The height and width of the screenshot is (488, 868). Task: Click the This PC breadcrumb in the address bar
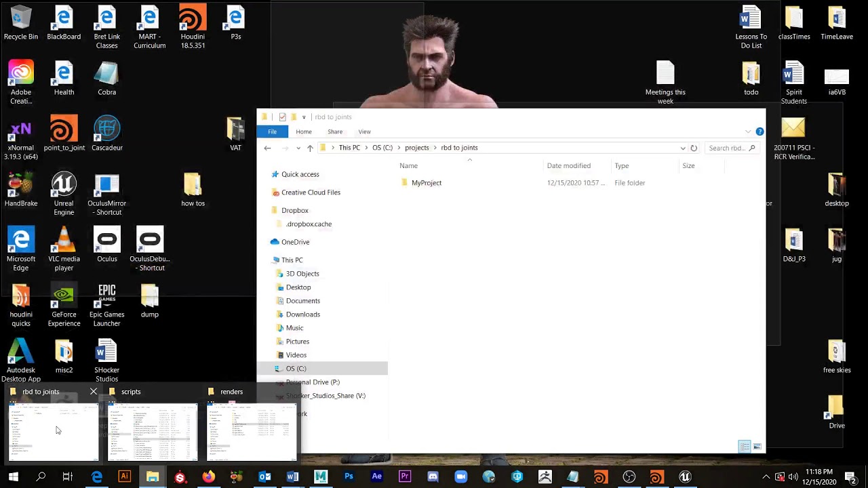[x=349, y=148]
